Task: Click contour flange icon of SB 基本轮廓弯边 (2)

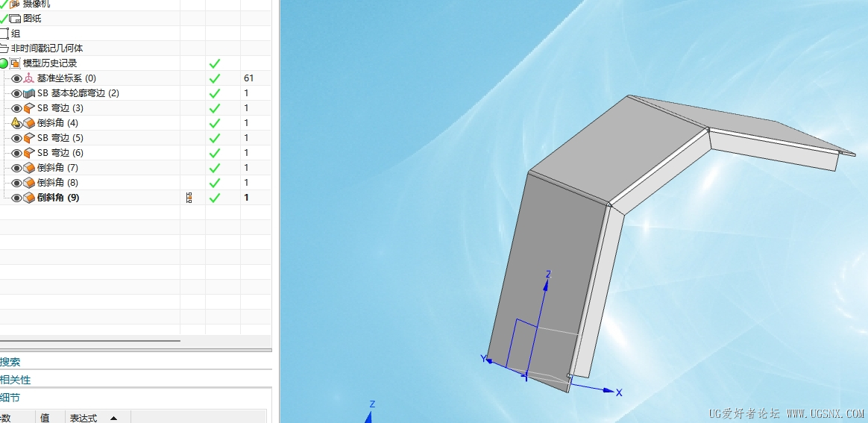Action: click(x=29, y=93)
